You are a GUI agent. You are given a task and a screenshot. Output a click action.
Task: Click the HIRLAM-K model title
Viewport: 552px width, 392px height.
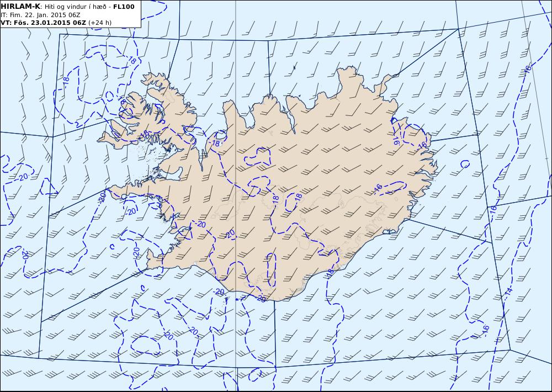(x=21, y=7)
